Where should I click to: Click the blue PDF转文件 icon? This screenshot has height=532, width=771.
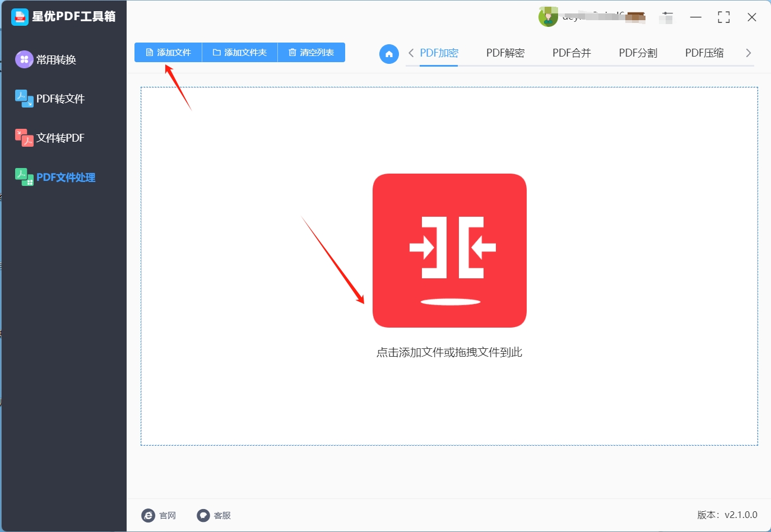[24, 99]
